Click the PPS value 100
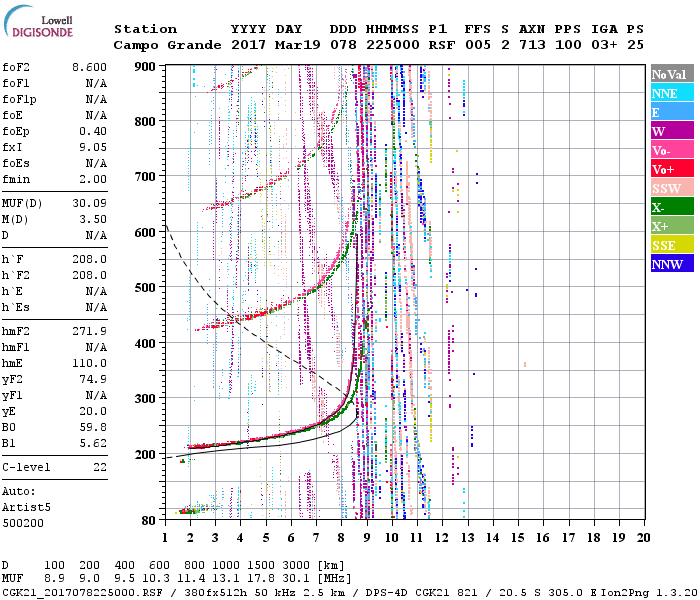700x600 pixels. (568, 45)
